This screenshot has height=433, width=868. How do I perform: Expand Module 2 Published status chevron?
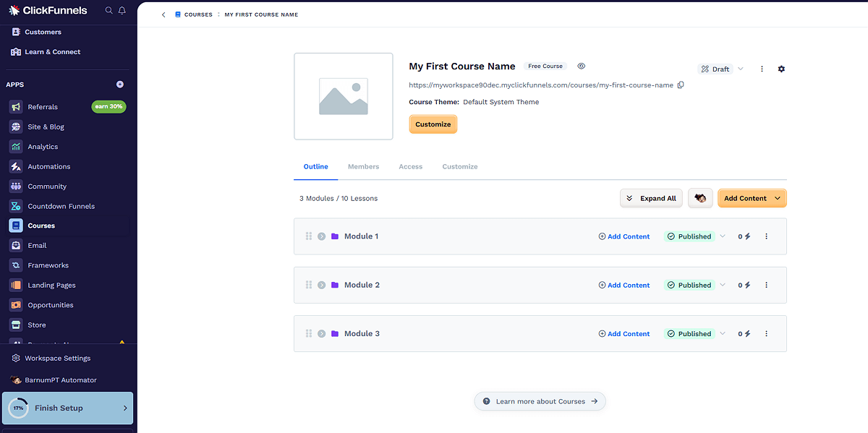[723, 285]
